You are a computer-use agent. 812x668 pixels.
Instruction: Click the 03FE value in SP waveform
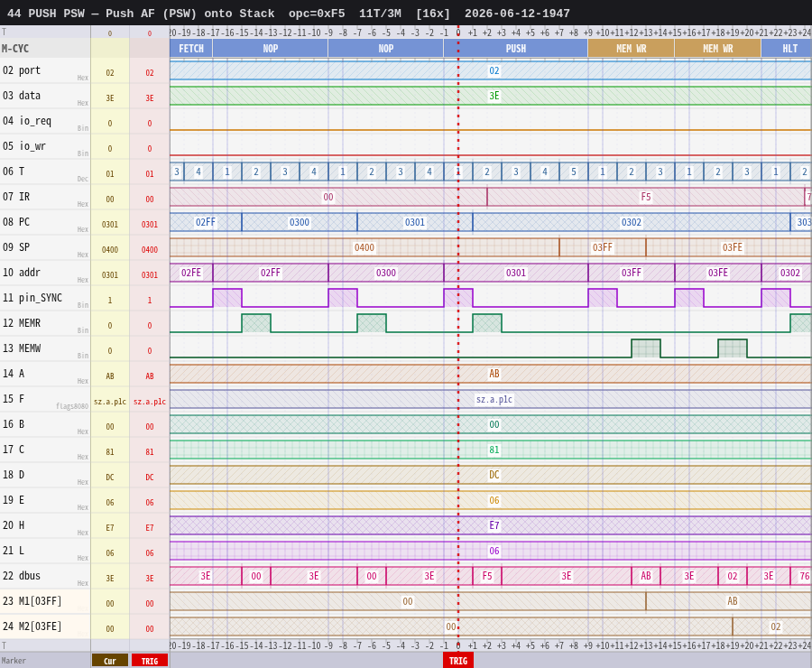pos(733,247)
